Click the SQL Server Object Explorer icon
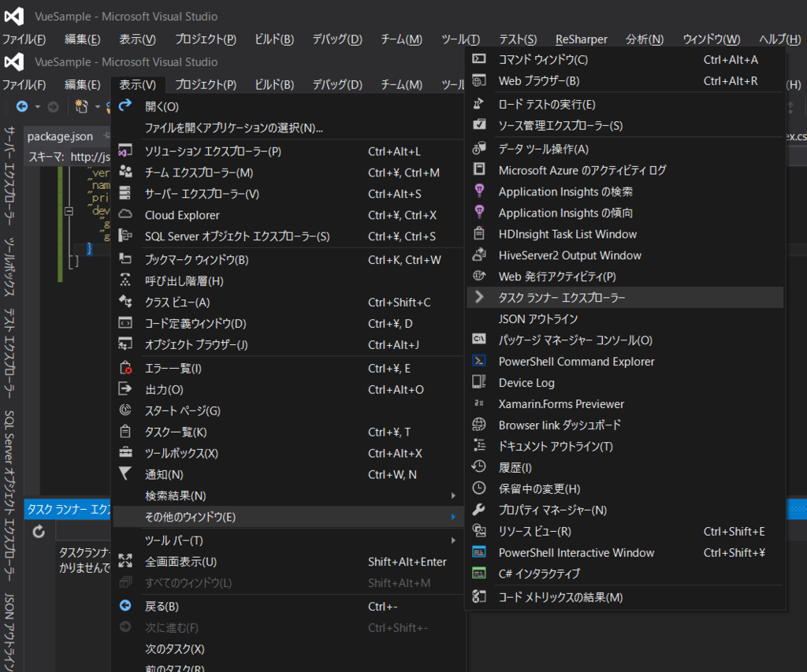Viewport: 807px width, 672px height. pyautogui.click(x=125, y=236)
